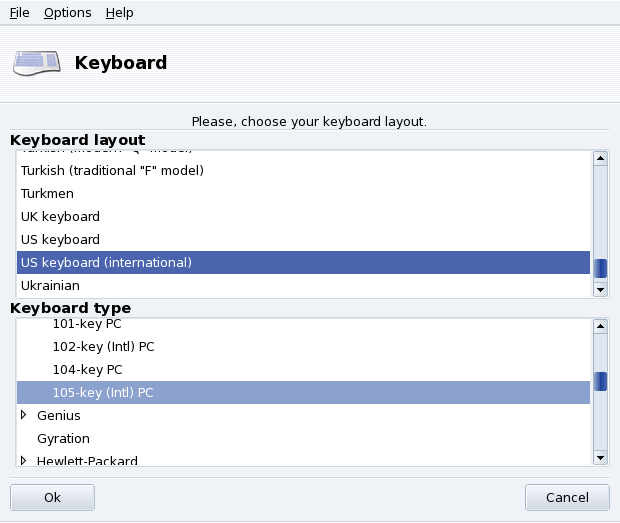Image resolution: width=620 pixels, height=523 pixels.
Task: Select the US keyboard layout
Action: pyautogui.click(x=60, y=239)
